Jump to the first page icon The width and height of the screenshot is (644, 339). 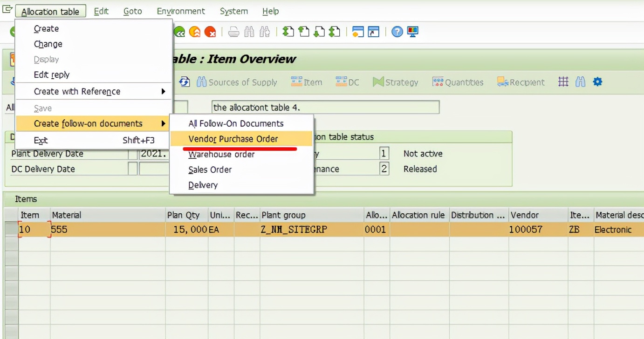pyautogui.click(x=288, y=32)
